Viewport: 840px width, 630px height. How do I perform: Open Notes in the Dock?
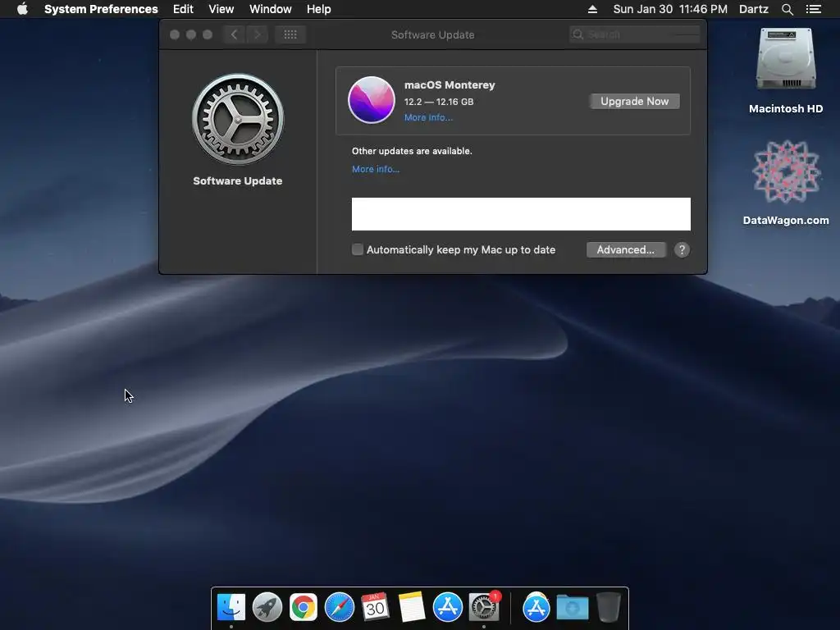click(412, 607)
